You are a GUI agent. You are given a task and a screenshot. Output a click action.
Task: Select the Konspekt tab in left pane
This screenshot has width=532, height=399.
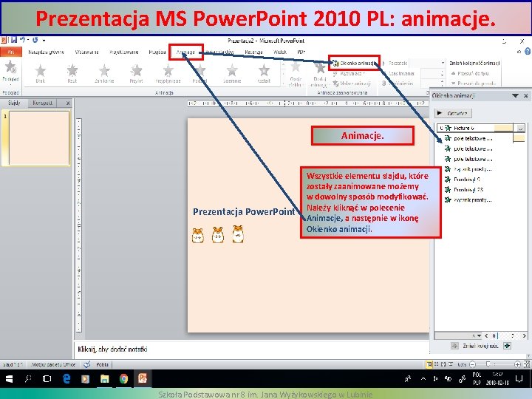pyautogui.click(x=42, y=103)
